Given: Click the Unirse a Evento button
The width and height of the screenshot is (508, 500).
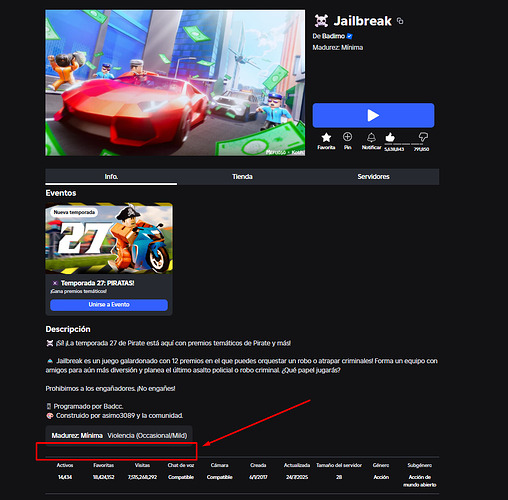Looking at the screenshot, I should (x=109, y=305).
